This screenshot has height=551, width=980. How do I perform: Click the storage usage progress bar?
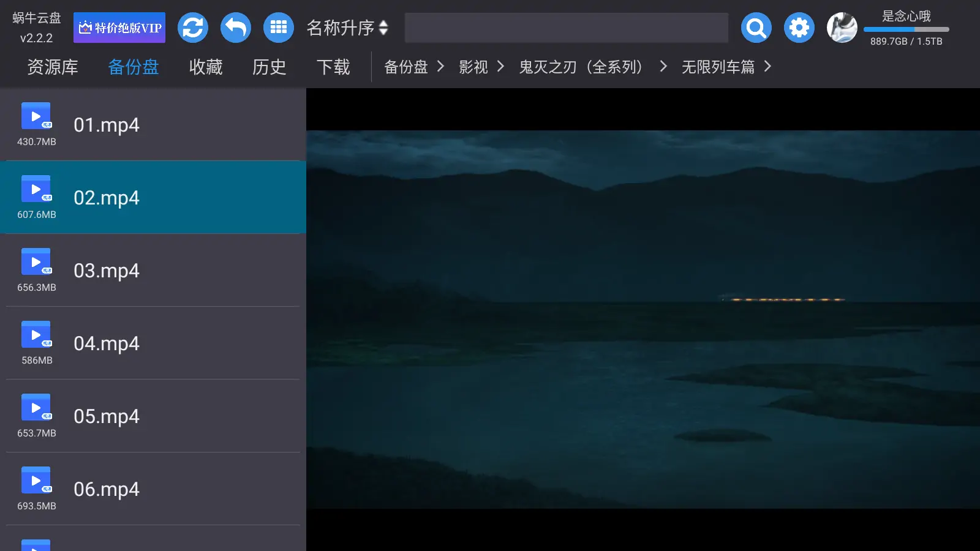(907, 28)
